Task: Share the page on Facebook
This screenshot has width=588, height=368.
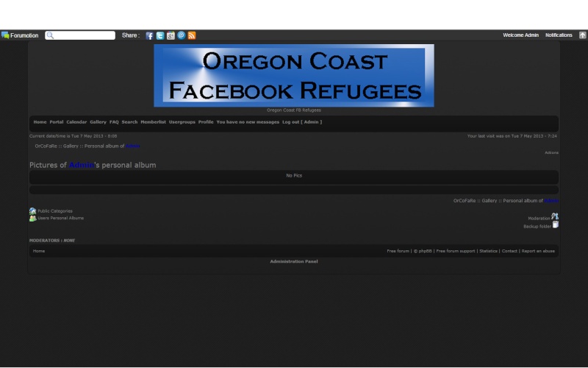Action: [149, 35]
